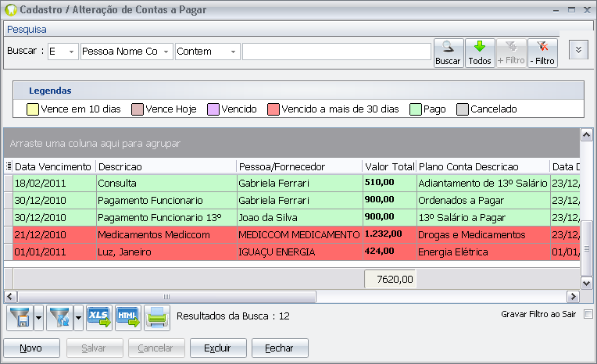Select the Luz, Janeiro cell

pos(166,252)
